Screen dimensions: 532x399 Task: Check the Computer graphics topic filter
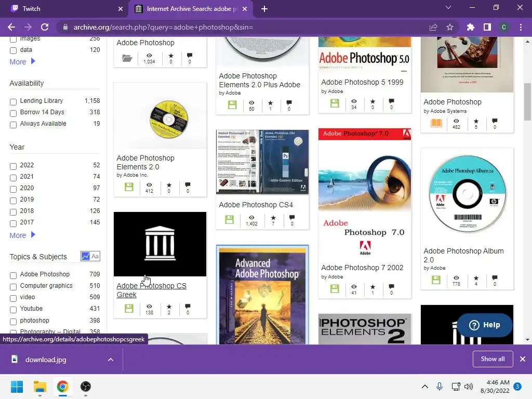click(13, 287)
